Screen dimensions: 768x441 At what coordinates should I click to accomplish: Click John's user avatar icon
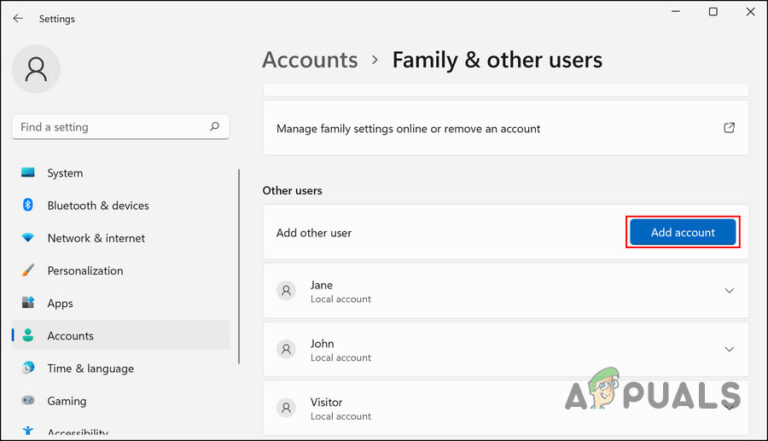click(286, 349)
